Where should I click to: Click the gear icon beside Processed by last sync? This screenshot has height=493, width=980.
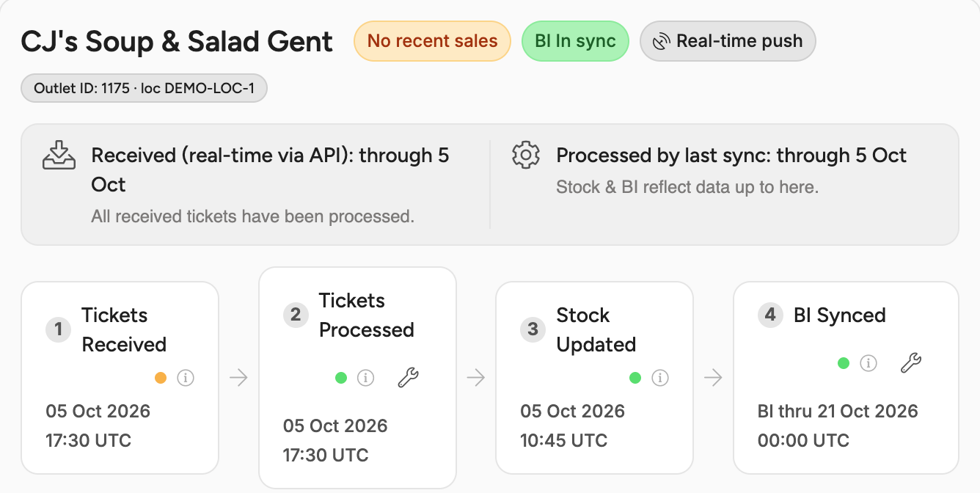(x=526, y=156)
